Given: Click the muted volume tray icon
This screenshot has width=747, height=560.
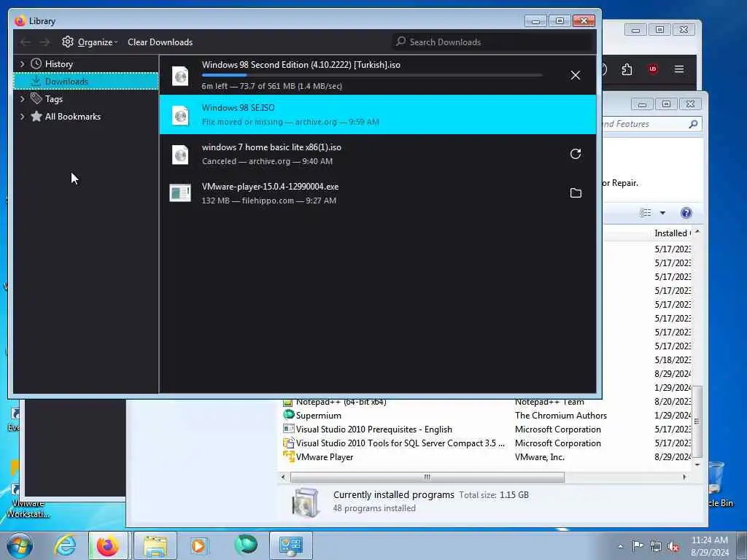Looking at the screenshot, I should (673, 547).
